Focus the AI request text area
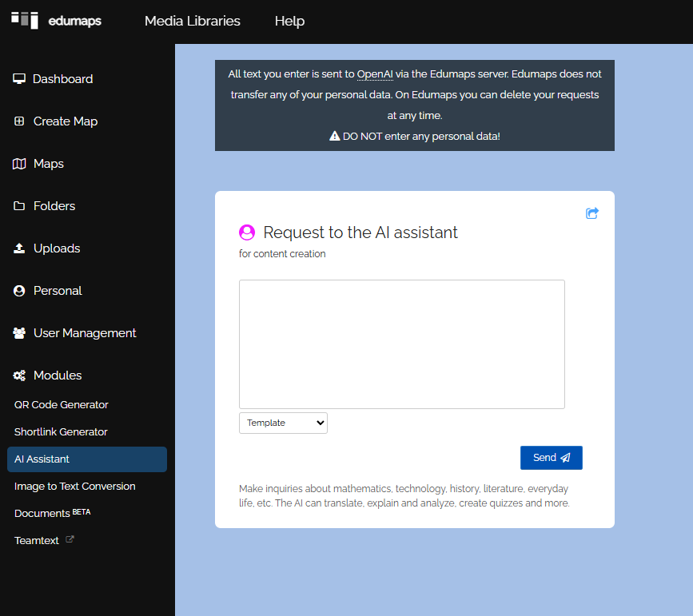693x616 pixels. [x=401, y=344]
